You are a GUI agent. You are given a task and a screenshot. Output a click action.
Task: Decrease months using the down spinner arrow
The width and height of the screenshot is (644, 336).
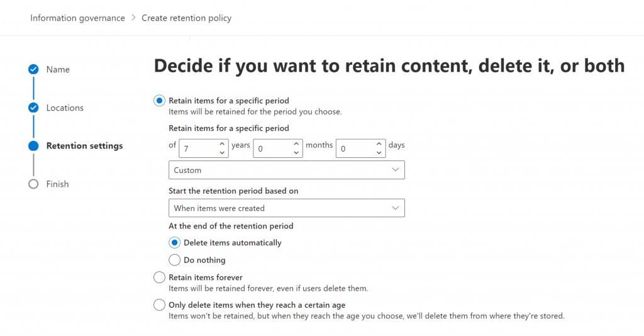(296, 153)
